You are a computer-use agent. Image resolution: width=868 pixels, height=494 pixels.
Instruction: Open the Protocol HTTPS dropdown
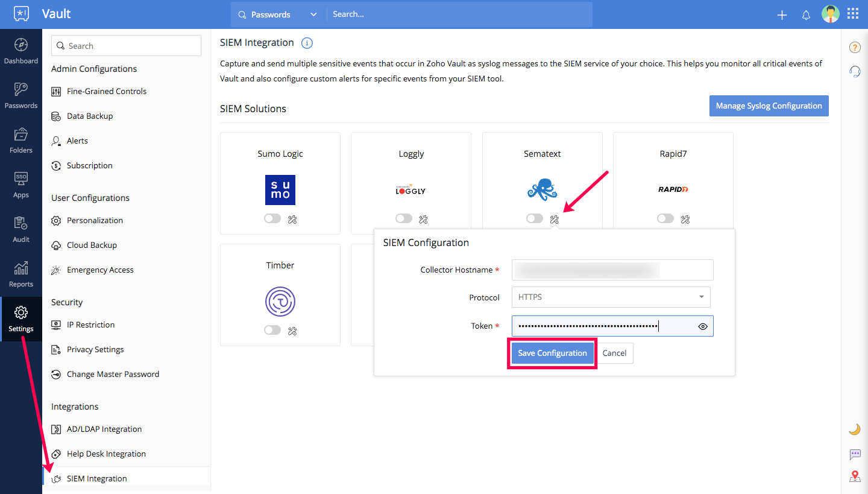point(611,297)
